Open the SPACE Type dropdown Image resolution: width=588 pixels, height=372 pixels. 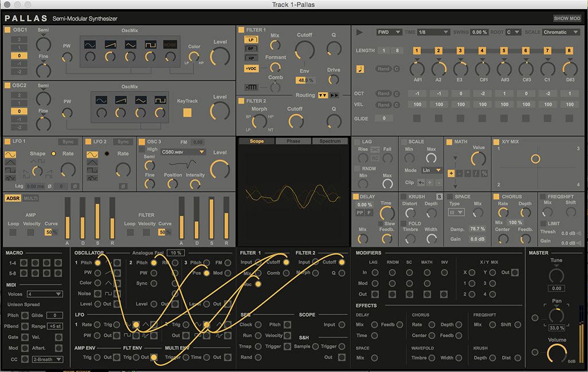pyautogui.click(x=457, y=213)
